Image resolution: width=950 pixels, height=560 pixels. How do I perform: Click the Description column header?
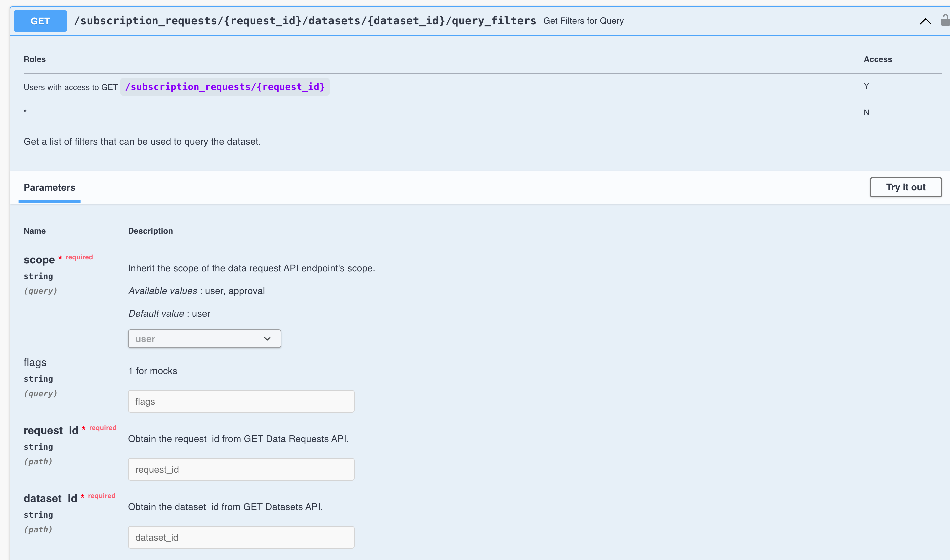[151, 231]
